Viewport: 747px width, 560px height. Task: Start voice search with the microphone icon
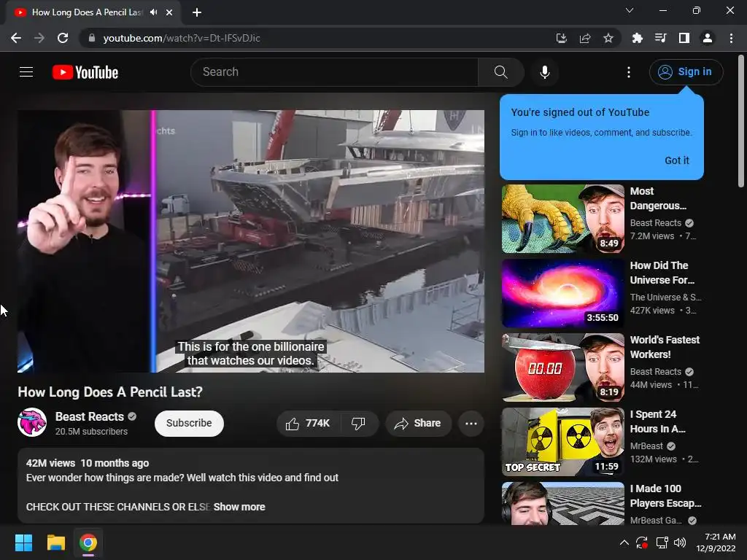point(544,72)
